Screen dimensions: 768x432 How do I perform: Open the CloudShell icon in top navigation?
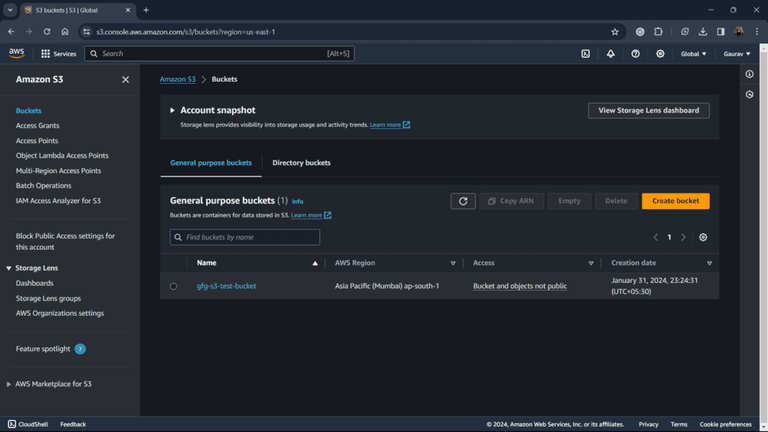[x=585, y=54]
